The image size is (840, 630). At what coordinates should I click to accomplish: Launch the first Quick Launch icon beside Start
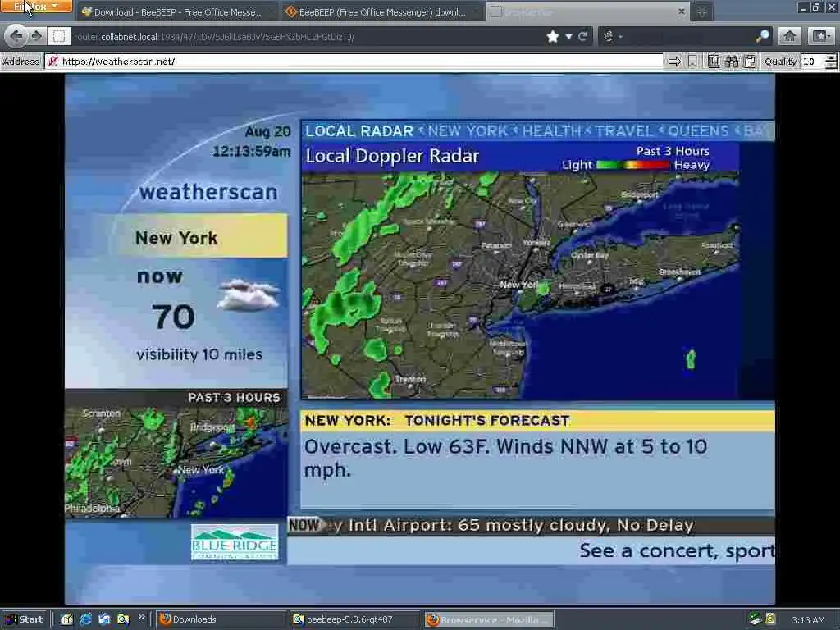point(66,619)
